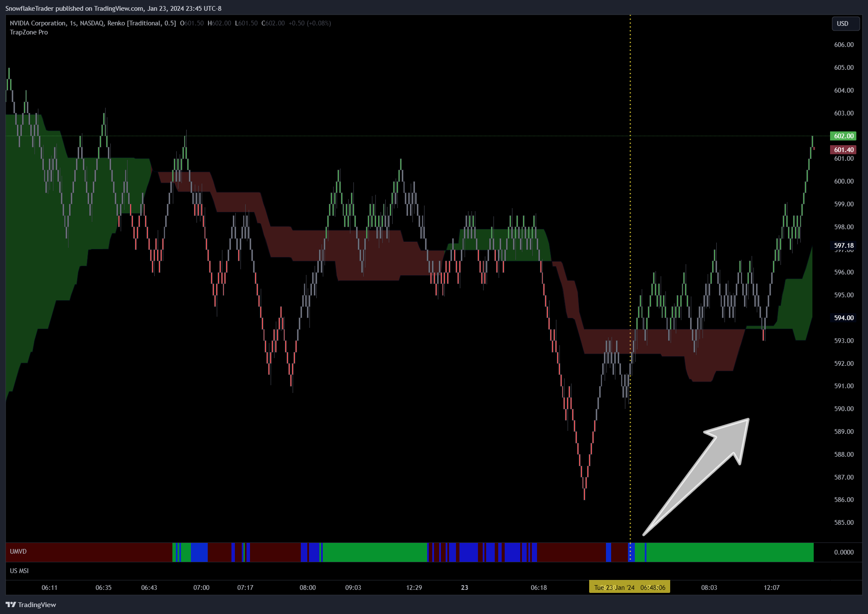Screen dimensions: 868x614
Task: Click the 604.00 price axis label
Action: tap(843, 90)
